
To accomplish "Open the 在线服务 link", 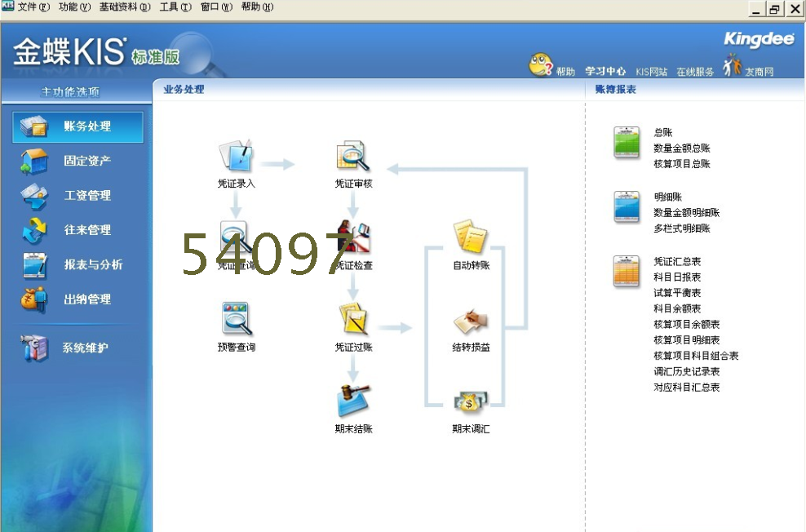I will click(x=695, y=72).
